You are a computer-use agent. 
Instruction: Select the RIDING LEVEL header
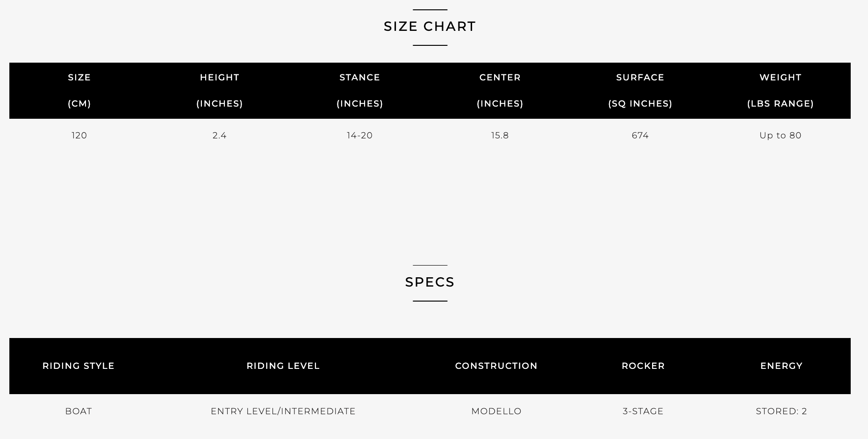pyautogui.click(x=283, y=366)
